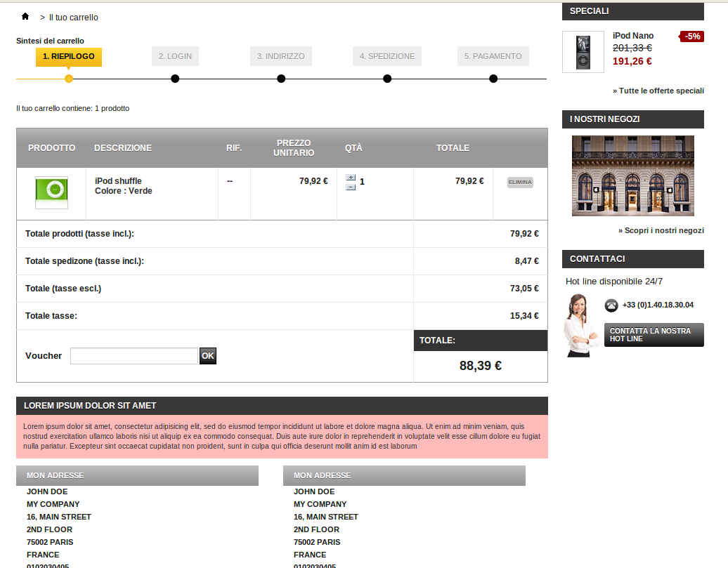Image resolution: width=728 pixels, height=568 pixels.
Task: Click the 73,05 € tax-excluded total
Action: pos(524,289)
